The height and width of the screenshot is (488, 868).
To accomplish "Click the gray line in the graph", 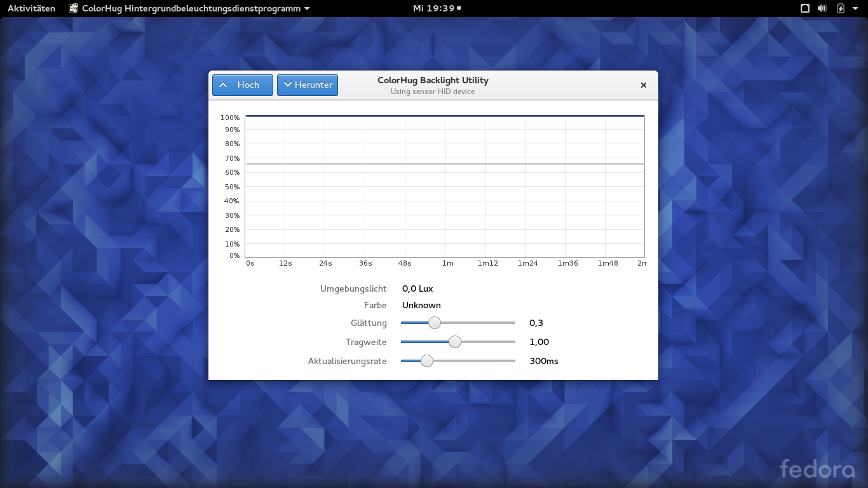I will point(445,164).
